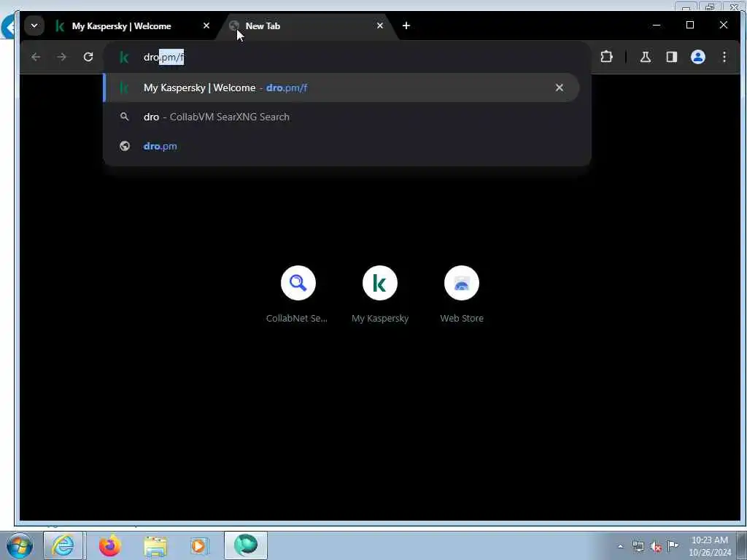Select My Kaspersky | Welcome dro.pm/f suggestion

coord(341,87)
